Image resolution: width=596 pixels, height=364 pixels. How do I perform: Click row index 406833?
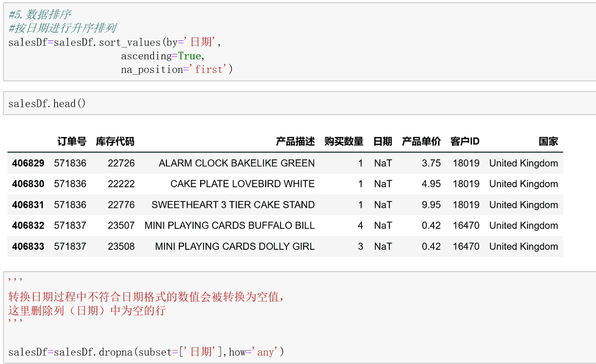tap(28, 246)
